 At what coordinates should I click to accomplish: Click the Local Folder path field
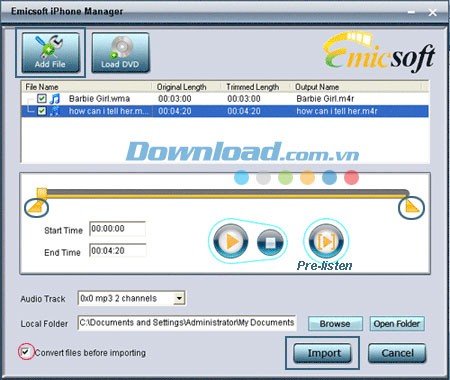[x=187, y=323]
